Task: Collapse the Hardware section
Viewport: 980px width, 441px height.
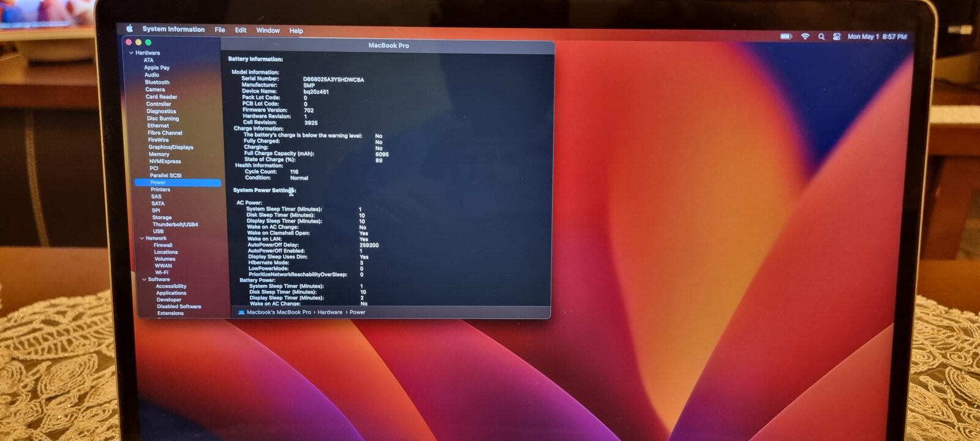Action: 131,53
